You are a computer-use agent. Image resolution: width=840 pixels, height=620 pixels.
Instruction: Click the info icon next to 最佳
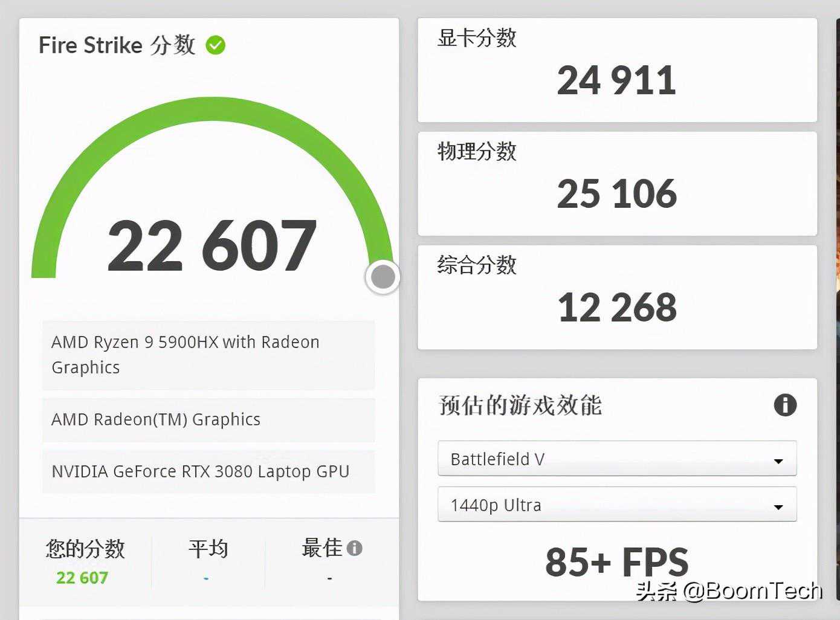click(355, 548)
